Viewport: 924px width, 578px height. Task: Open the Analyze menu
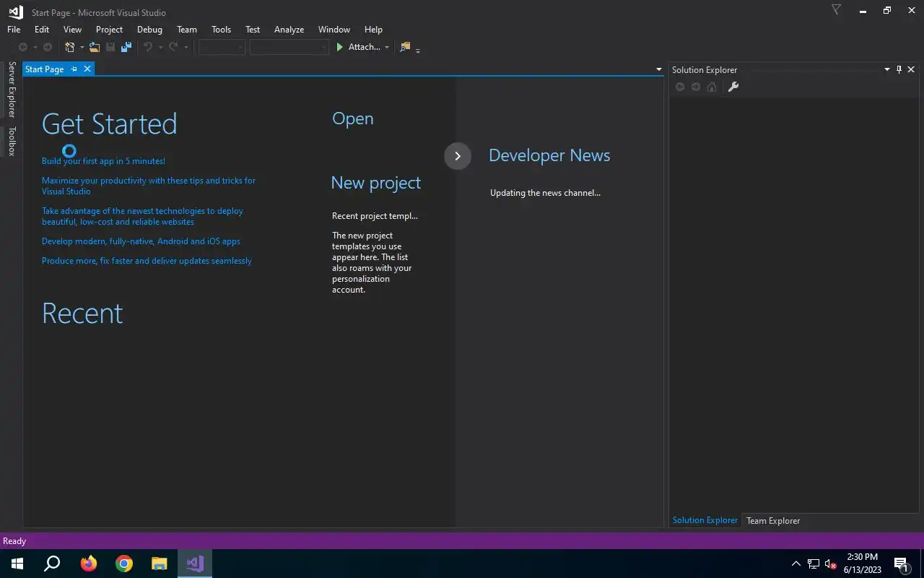(289, 30)
